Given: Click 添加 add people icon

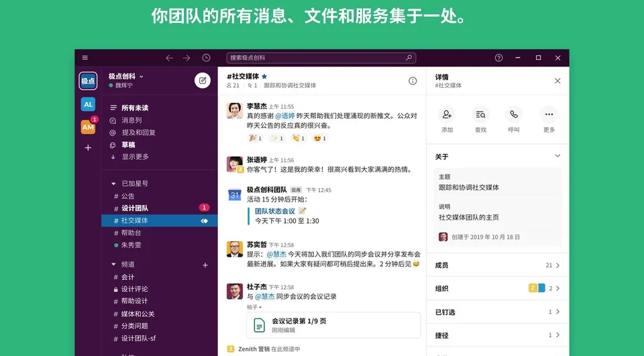Looking at the screenshot, I should pos(447,115).
